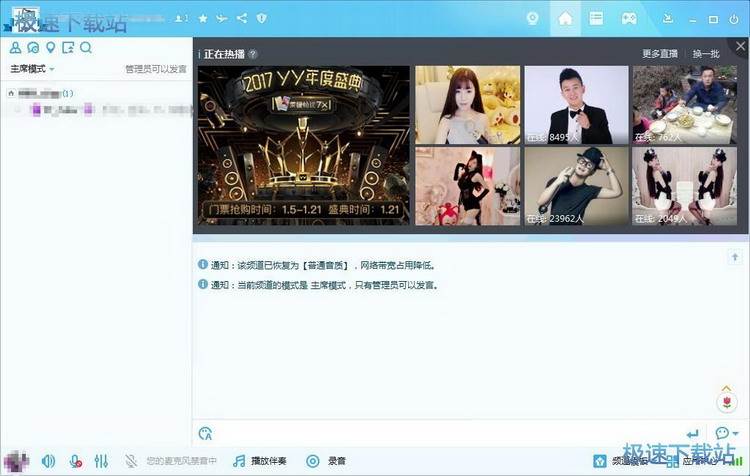Open the shield security icon
This screenshot has height=476, width=750.
click(x=261, y=18)
